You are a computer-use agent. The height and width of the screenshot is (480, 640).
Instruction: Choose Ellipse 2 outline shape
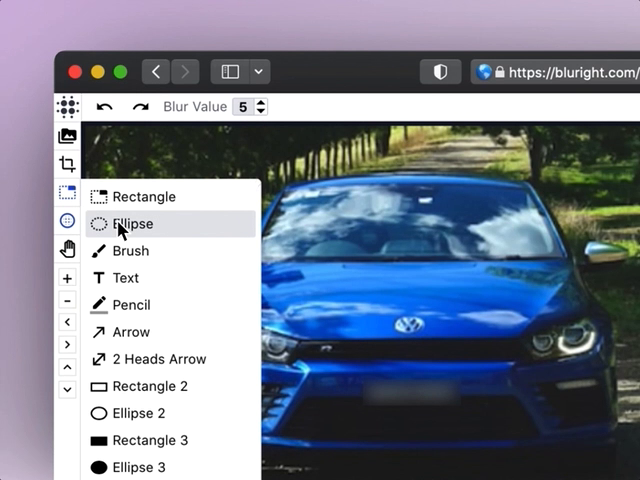pos(171,413)
